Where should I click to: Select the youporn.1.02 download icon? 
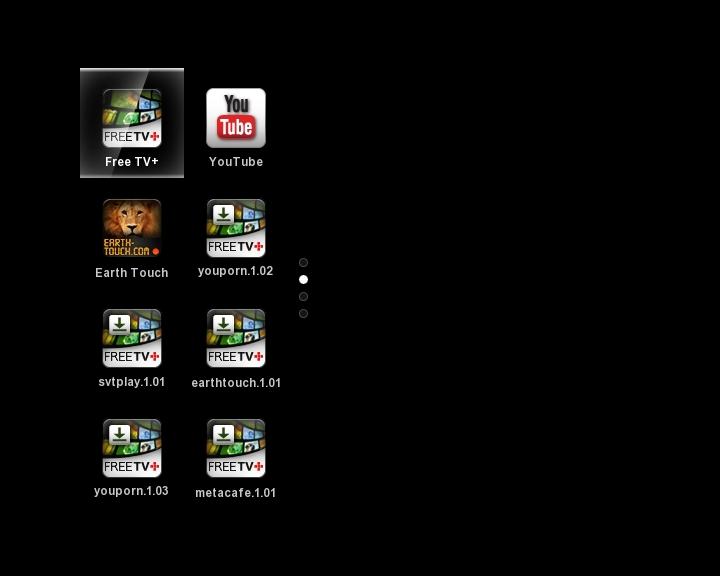point(236,228)
